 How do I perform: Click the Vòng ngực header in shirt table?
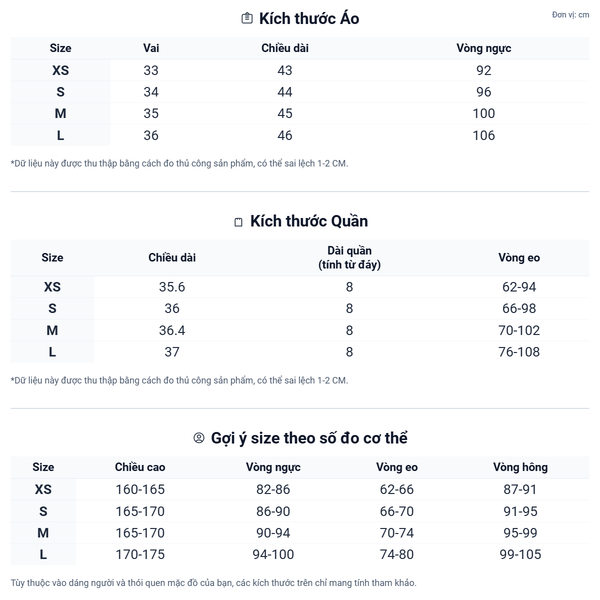point(483,48)
